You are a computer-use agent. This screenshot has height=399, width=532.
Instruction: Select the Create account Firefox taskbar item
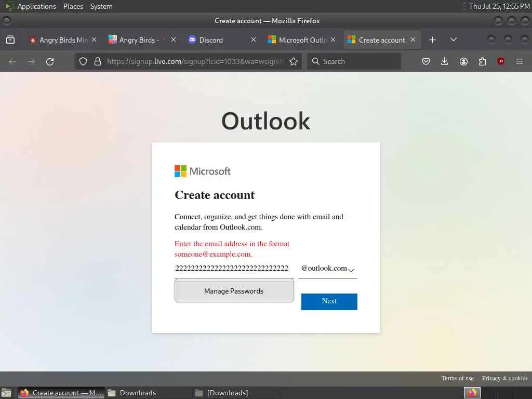[61, 393]
